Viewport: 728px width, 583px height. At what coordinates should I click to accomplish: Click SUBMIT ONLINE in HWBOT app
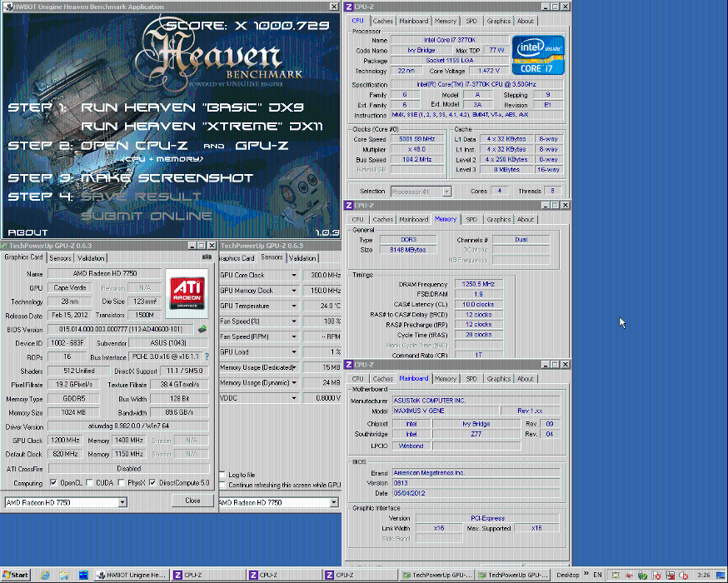pos(147,216)
